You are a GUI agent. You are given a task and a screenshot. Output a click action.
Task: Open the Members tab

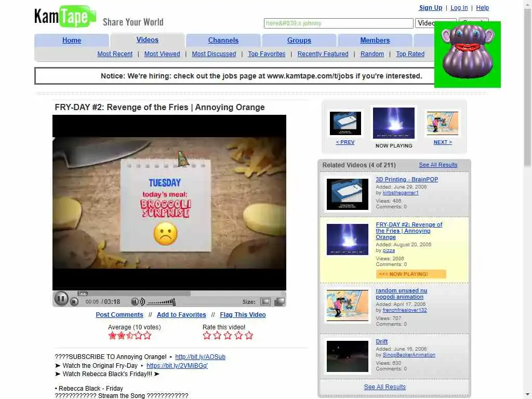tap(375, 41)
